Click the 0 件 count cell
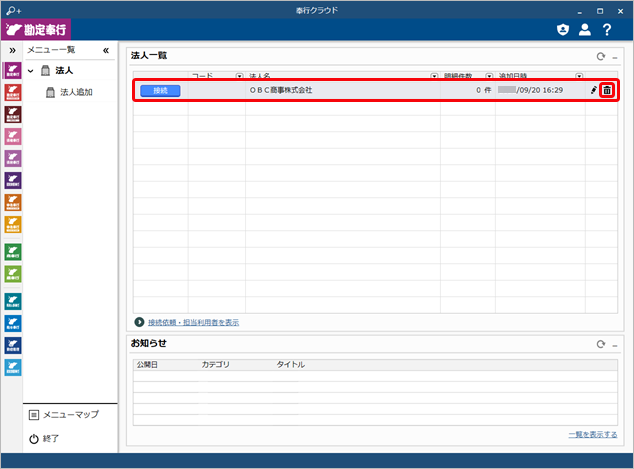 click(x=468, y=90)
